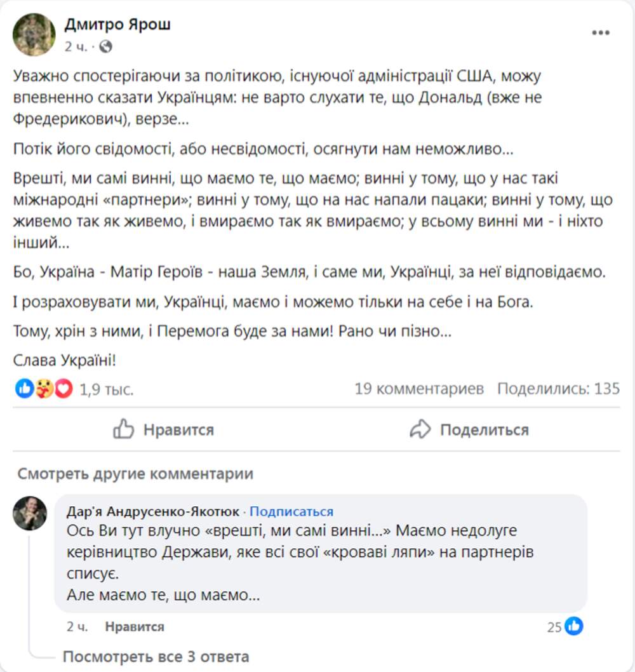Click the Поделиться button label
Image resolution: width=635 pixels, height=672 pixels.
tap(484, 430)
